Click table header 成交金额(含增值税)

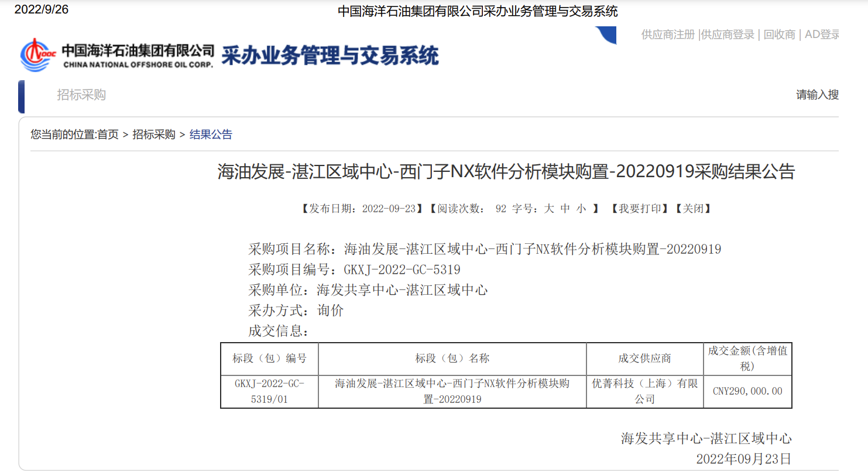(747, 358)
